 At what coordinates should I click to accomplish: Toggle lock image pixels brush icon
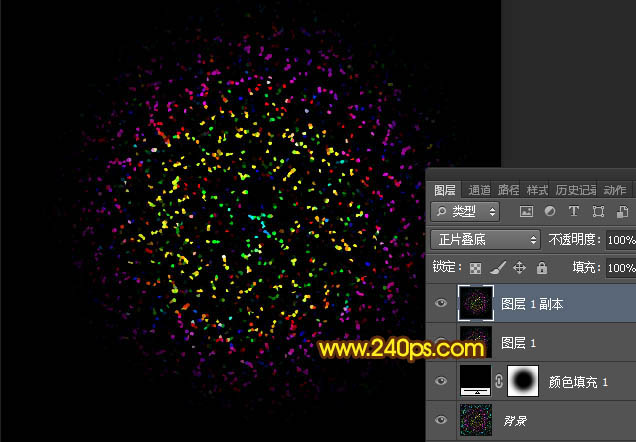498,268
